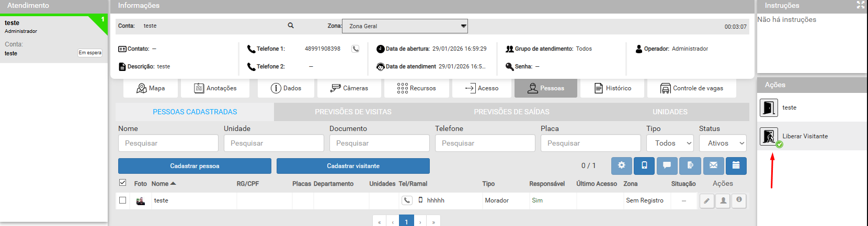Click the Cadastrar pessoa button

tap(195, 166)
